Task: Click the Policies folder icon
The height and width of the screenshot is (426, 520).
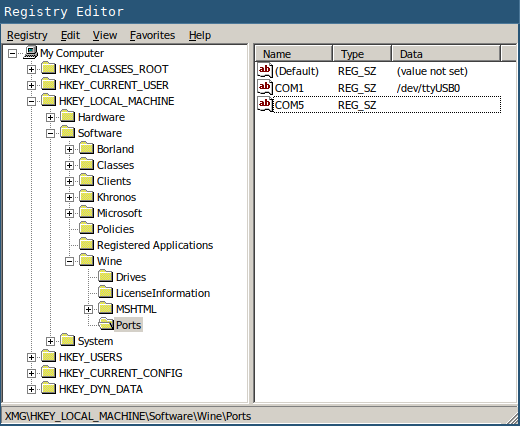Action: 87,229
